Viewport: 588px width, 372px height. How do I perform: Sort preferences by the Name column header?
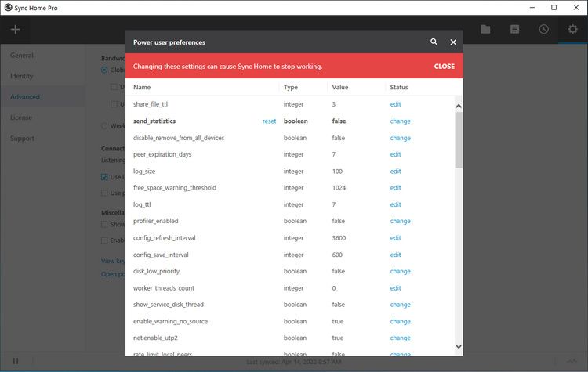142,88
